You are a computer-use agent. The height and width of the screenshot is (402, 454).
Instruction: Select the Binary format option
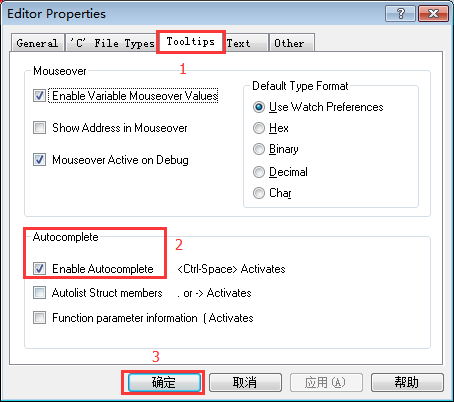(259, 149)
